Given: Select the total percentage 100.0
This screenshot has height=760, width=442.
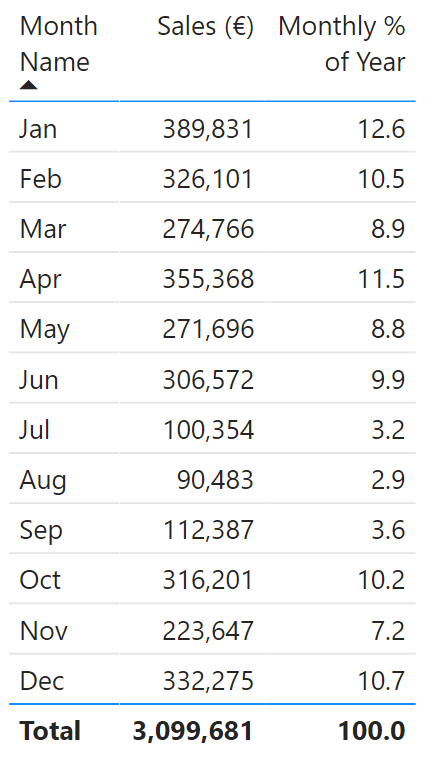Looking at the screenshot, I should coord(372,731).
